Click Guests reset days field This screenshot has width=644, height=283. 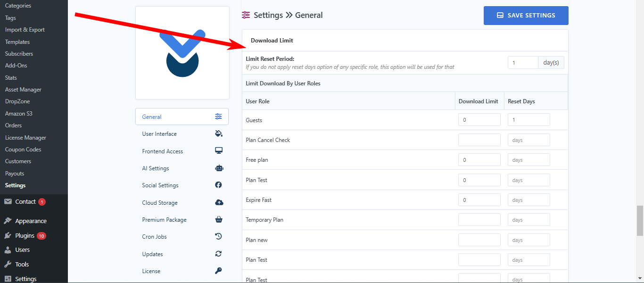[x=529, y=120]
